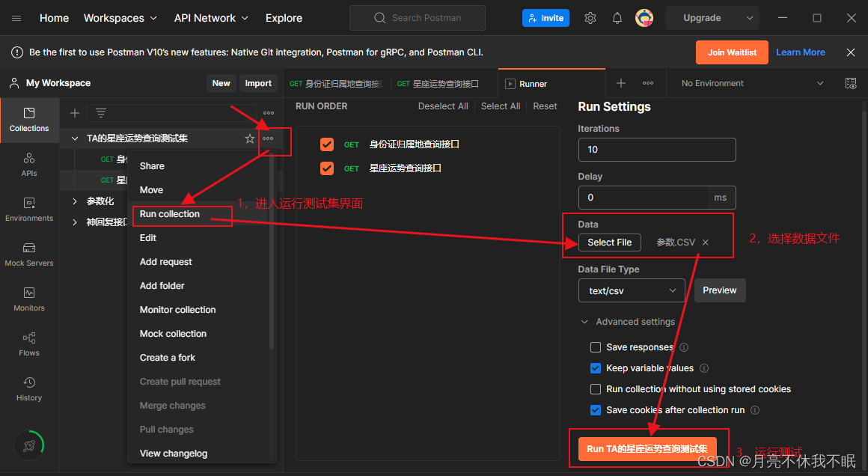
Task: Open the API Network dropdown
Action: [211, 18]
